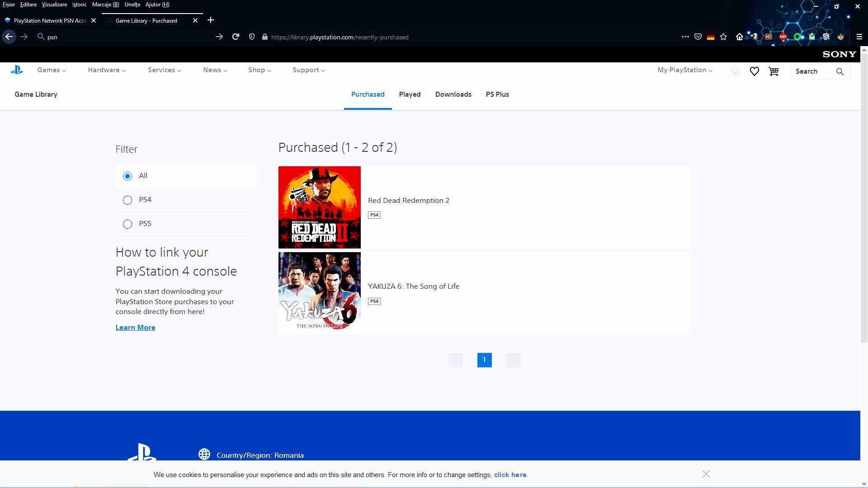Open the page actions three-dots menu
The height and width of the screenshot is (488, 868).
(685, 37)
